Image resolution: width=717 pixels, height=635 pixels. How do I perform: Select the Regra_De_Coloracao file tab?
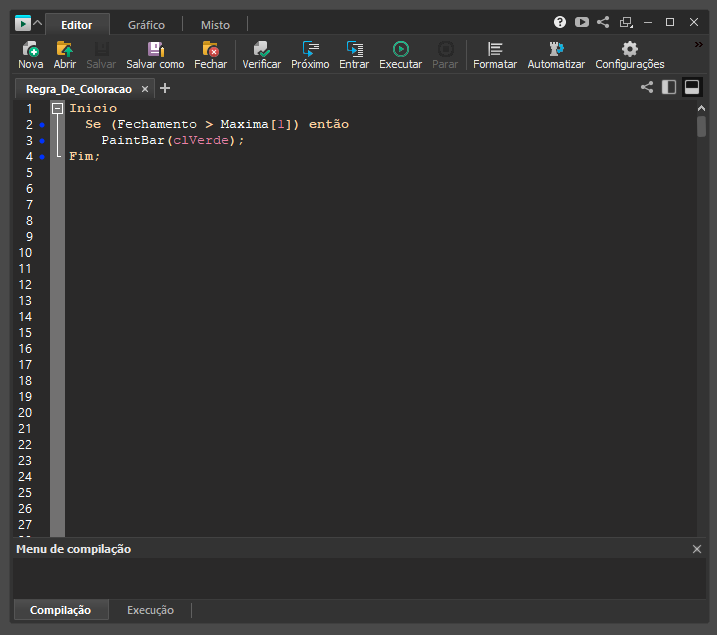(x=79, y=89)
